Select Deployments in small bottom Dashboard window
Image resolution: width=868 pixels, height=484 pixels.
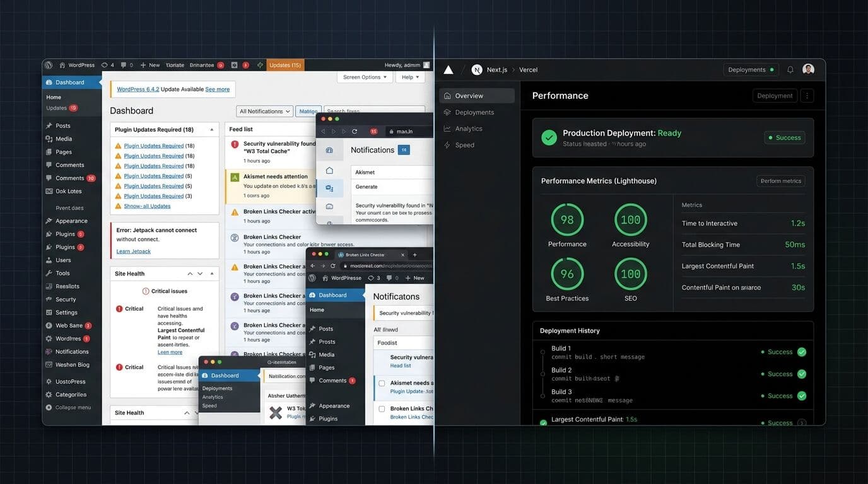click(x=217, y=388)
